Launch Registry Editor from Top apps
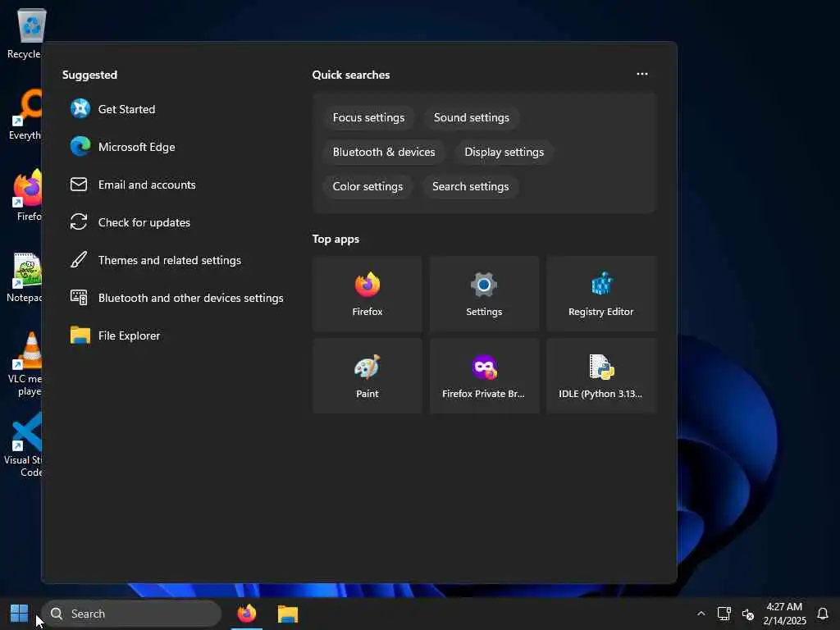 [601, 294]
